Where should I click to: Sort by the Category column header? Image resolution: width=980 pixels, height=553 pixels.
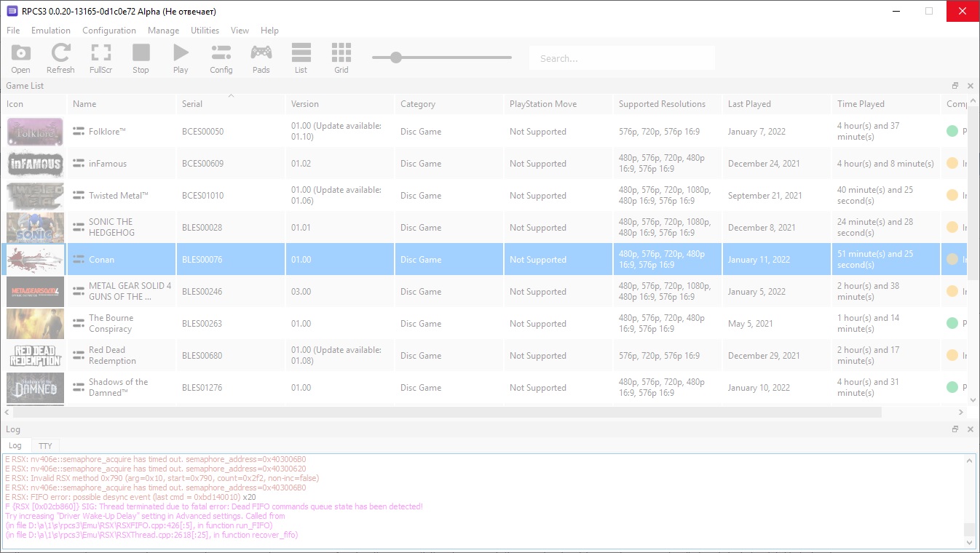click(449, 104)
